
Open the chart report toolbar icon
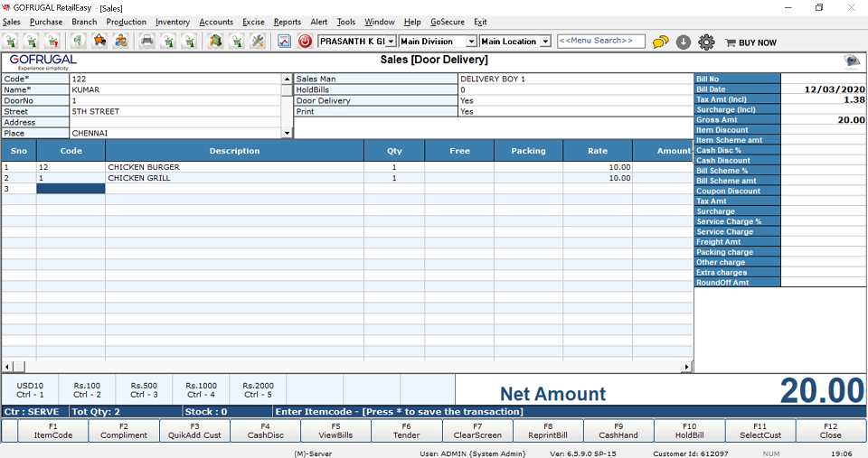click(x=284, y=42)
